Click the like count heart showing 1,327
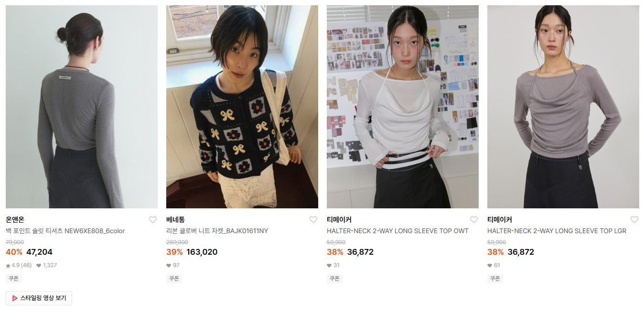Viewport: 644px width, 313px height. pyautogui.click(x=39, y=266)
